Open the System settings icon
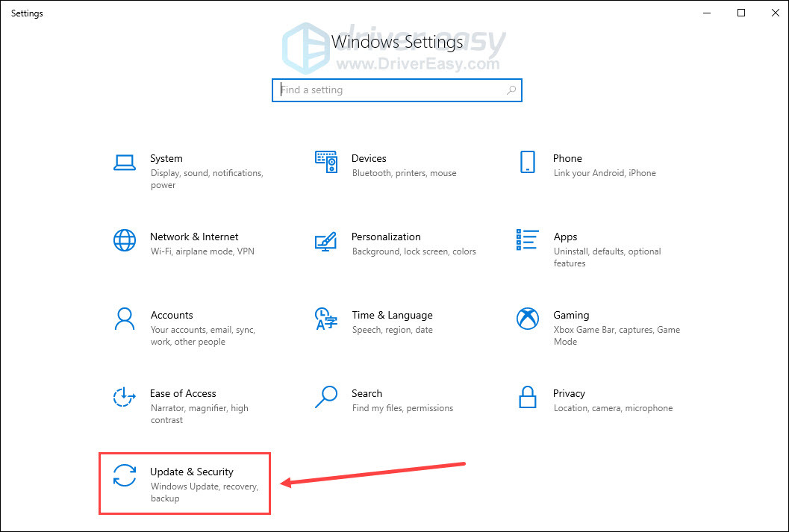 pos(124,162)
